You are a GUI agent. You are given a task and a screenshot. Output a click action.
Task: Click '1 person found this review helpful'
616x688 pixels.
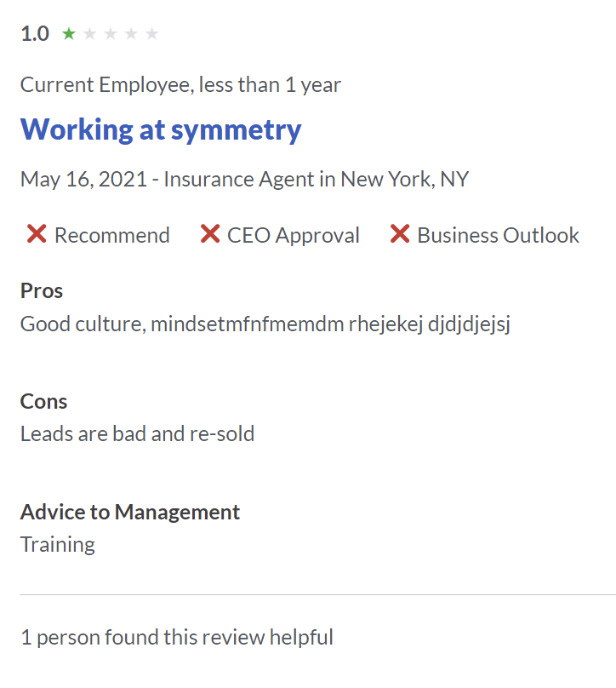(x=177, y=638)
